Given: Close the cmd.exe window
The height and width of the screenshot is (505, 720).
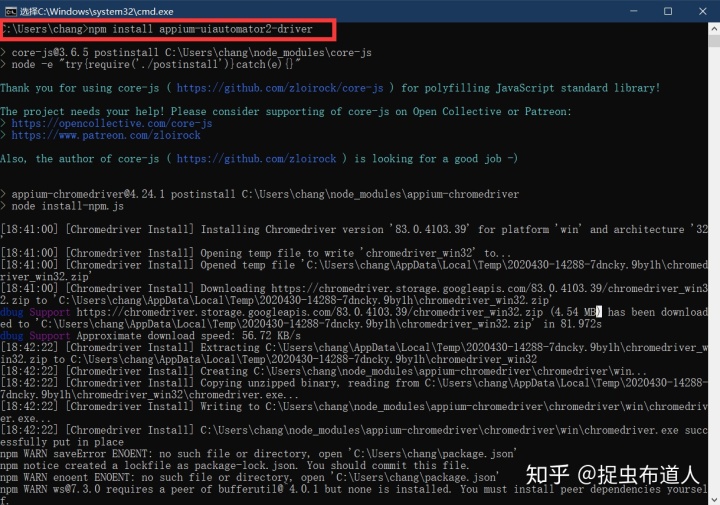Looking at the screenshot, I should [x=703, y=11].
